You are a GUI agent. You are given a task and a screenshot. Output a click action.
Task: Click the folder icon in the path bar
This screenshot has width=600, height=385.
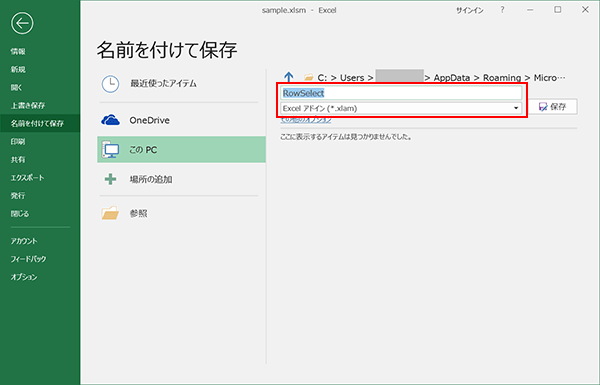pyautogui.click(x=309, y=78)
